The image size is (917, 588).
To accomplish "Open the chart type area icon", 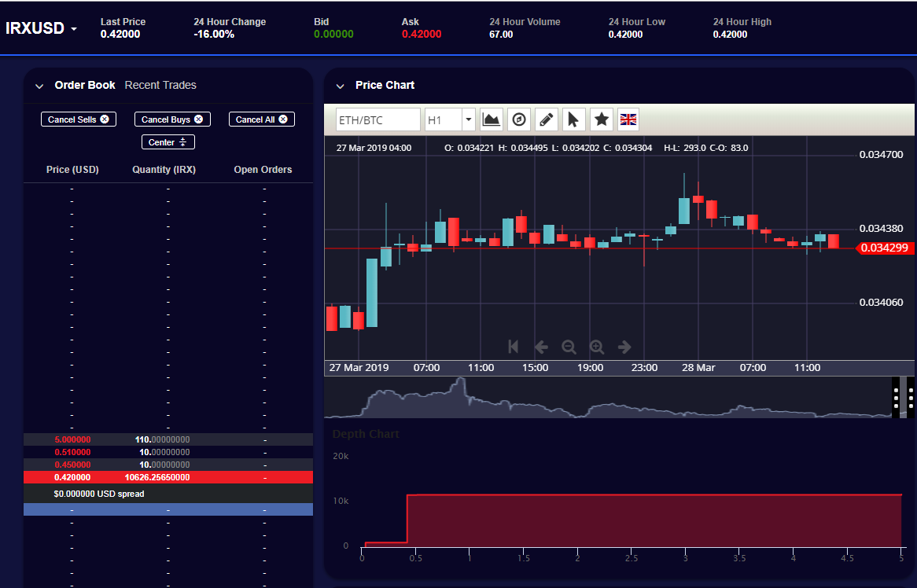I will point(492,119).
